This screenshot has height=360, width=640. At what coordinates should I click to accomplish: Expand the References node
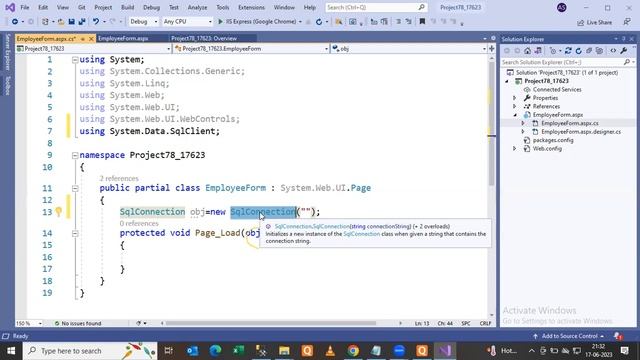pos(515,106)
